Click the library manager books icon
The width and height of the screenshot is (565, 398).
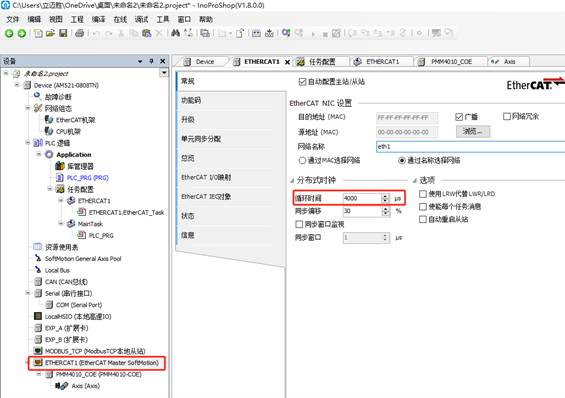tap(60, 166)
